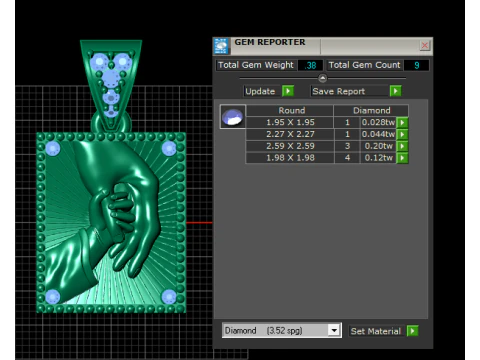The width and height of the screenshot is (480, 360).
Task: Click the 0.20tw weight value
Action: (378, 146)
